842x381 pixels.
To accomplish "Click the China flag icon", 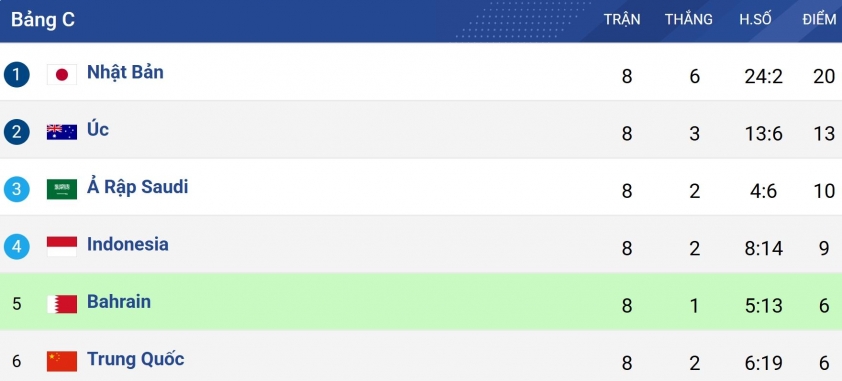I will click(x=62, y=361).
